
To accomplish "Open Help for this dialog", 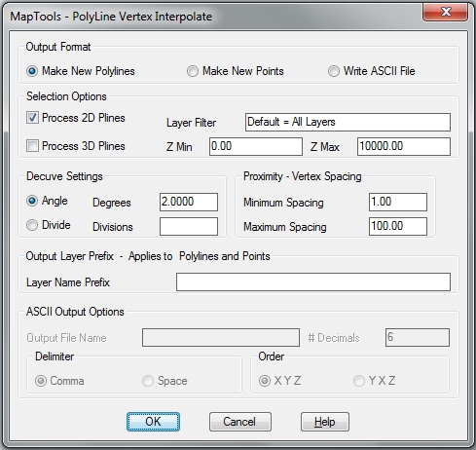I will pyautogui.click(x=325, y=422).
